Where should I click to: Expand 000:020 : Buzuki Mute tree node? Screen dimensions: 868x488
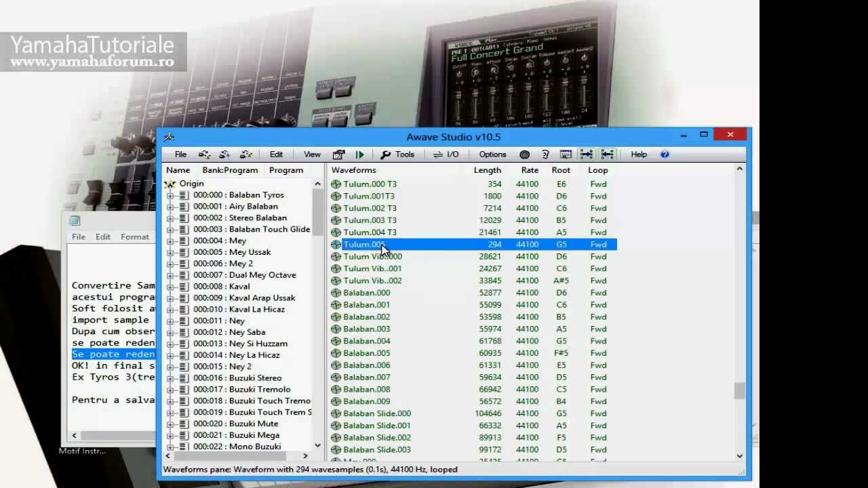(x=170, y=424)
